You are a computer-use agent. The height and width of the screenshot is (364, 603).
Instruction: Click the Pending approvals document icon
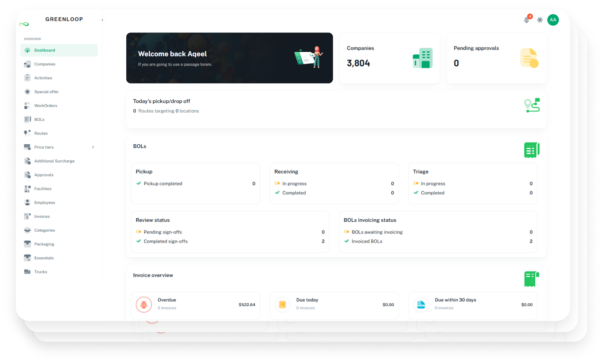529,58
